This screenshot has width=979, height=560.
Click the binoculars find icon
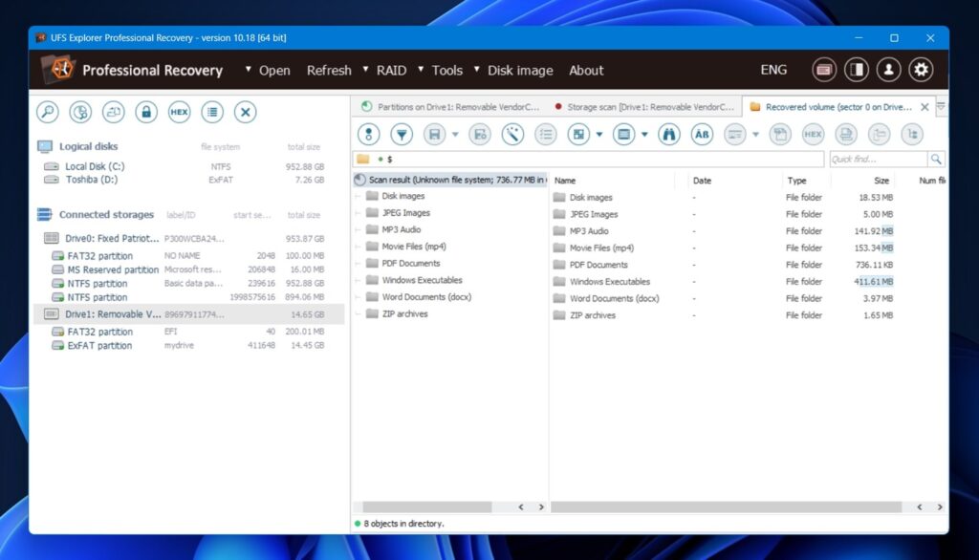[668, 134]
